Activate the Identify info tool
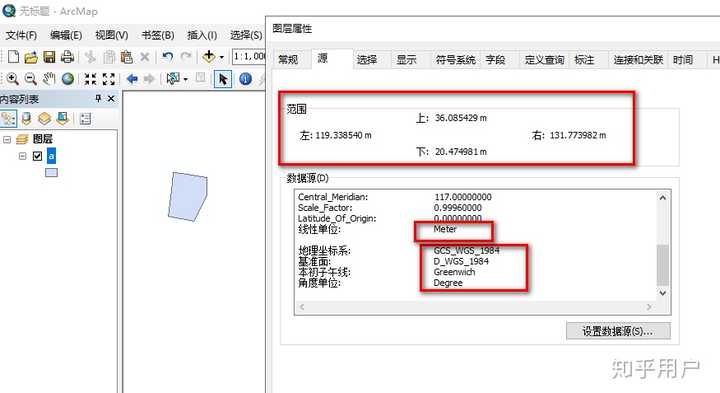 point(246,79)
